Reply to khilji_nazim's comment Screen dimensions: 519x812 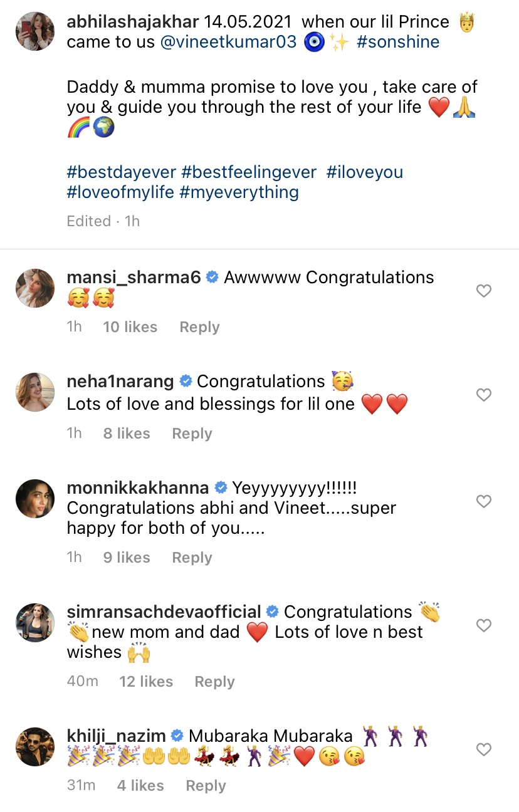click(206, 786)
